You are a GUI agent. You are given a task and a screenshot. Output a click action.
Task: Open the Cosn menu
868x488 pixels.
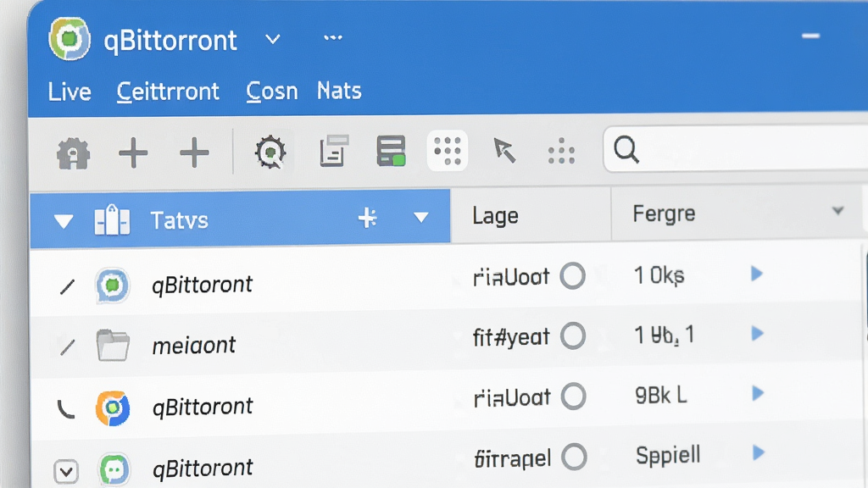click(272, 91)
